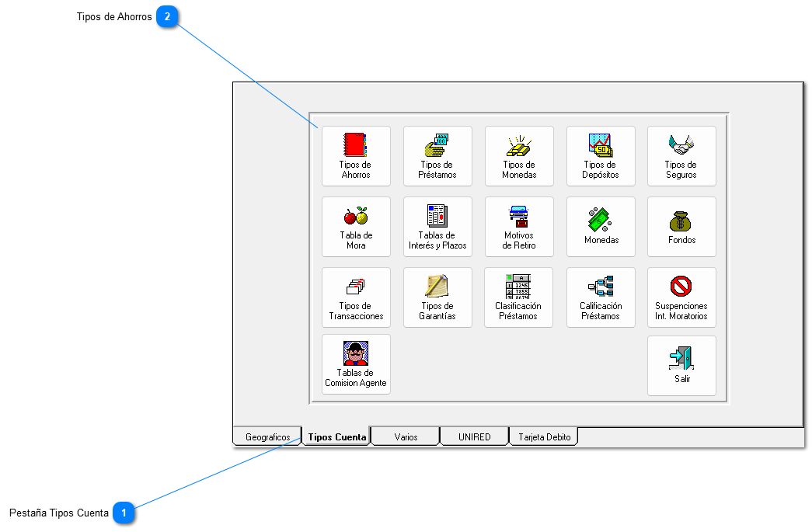The width and height of the screenshot is (812, 532).
Task: Switch to the UNIRED tab
Action: tap(474, 437)
